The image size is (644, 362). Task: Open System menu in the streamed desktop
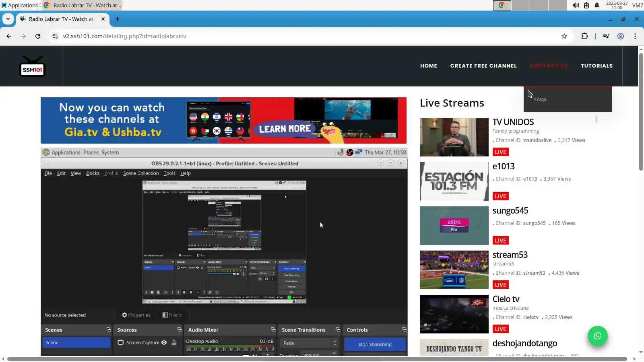pyautogui.click(x=110, y=152)
